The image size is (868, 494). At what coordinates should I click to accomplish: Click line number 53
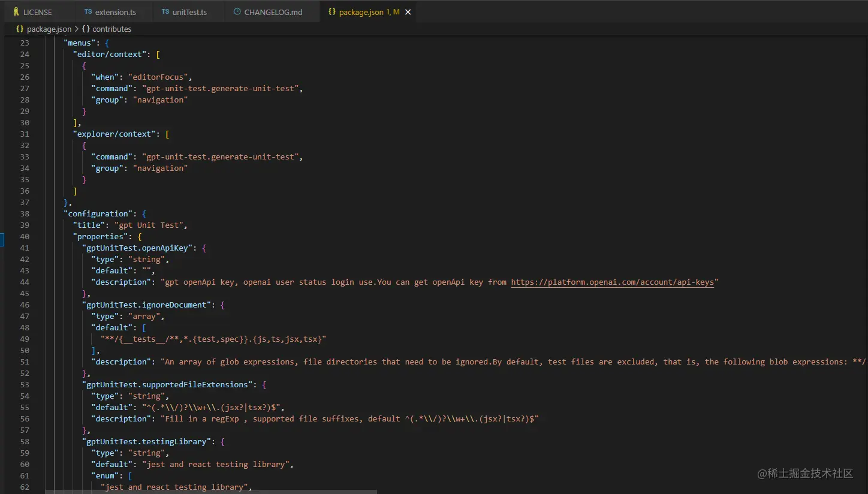click(x=24, y=384)
